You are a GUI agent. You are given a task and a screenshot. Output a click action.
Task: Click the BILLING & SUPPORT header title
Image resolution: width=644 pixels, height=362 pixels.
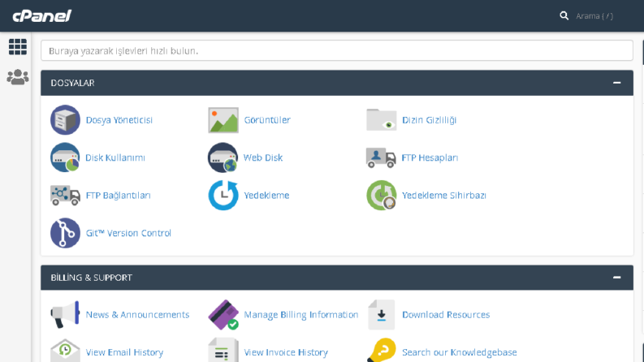tap(91, 278)
